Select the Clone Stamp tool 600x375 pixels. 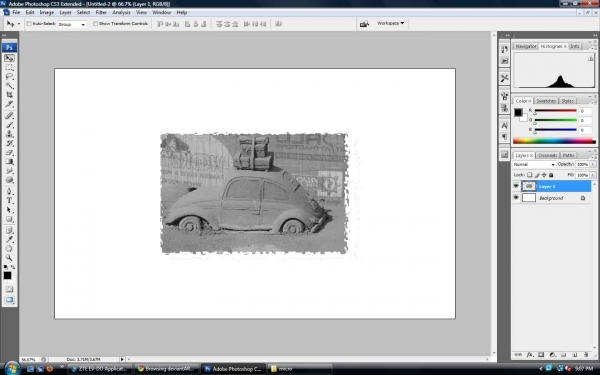9,134
